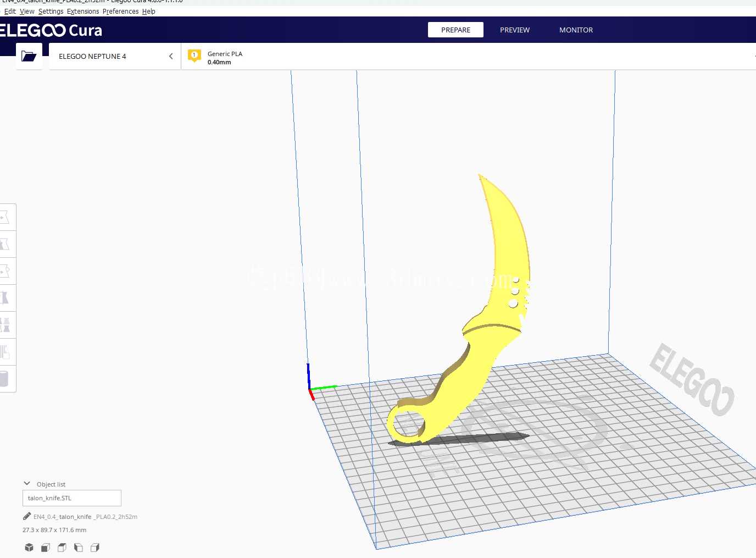This screenshot has width=756, height=558.
Task: Switch to the PREPARE stage
Action: click(x=455, y=30)
